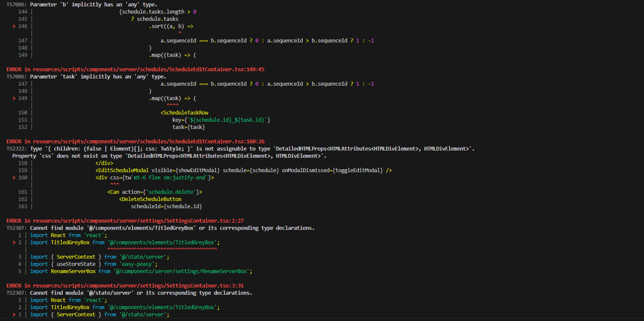
Task: Click code line 5 "import RenameServerBox from ..."
Action: (141, 271)
